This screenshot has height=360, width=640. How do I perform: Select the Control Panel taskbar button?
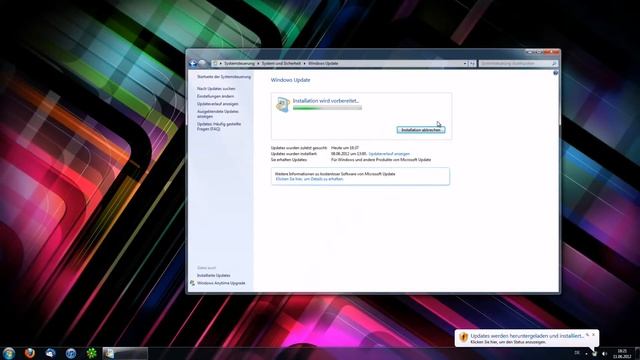pos(125,353)
